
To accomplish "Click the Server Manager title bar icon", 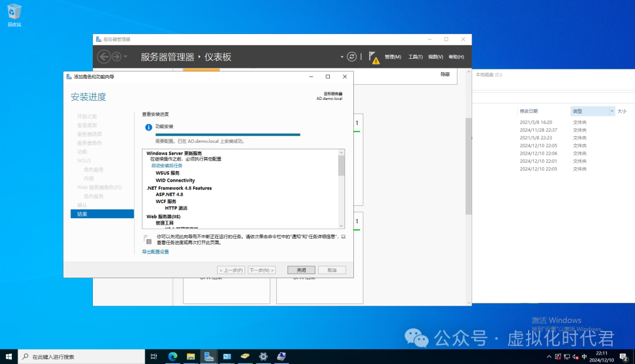I will click(98, 39).
